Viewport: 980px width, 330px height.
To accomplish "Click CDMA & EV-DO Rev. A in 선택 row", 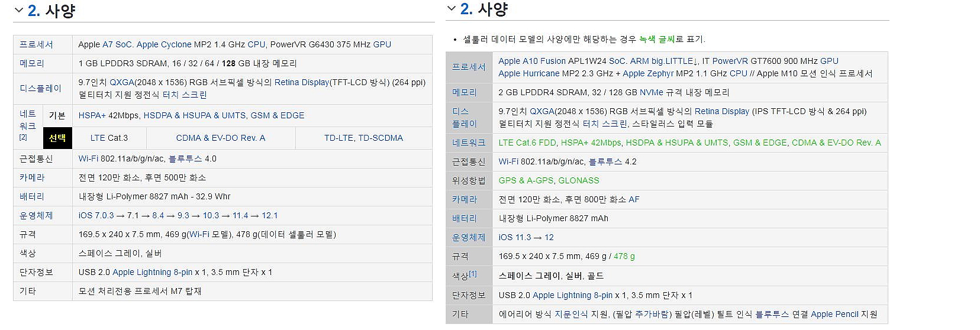I will point(221,138).
